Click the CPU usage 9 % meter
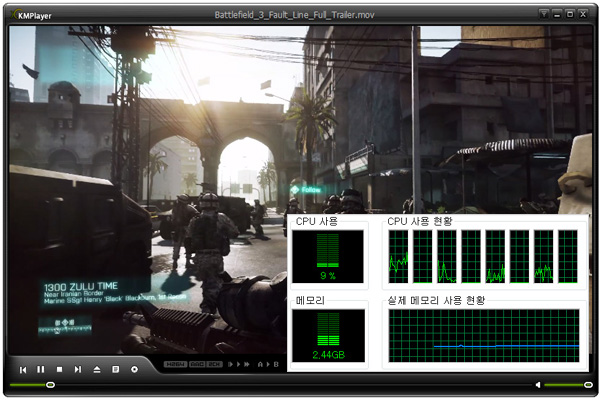 pos(328,256)
